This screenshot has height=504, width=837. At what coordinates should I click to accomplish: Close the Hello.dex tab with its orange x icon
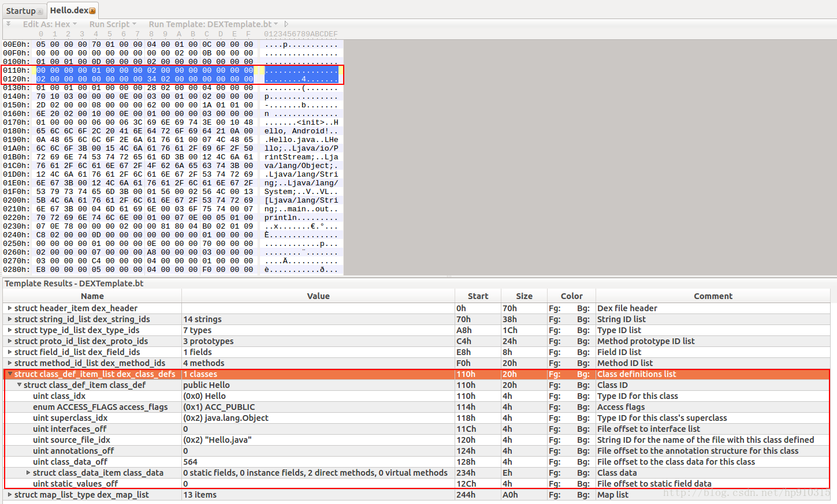click(92, 11)
